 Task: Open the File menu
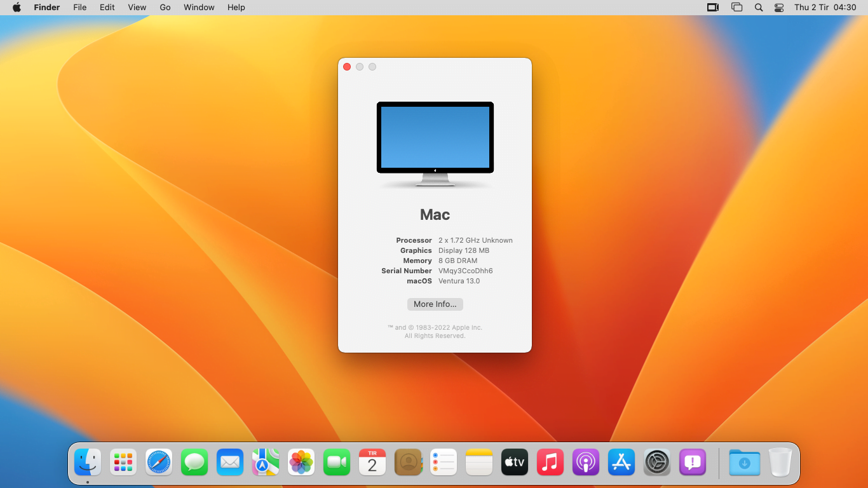click(x=79, y=8)
